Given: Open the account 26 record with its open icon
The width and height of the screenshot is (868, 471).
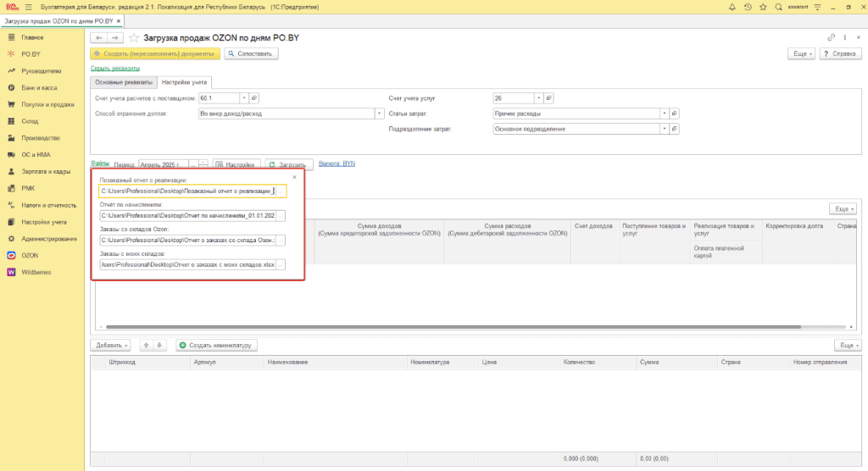Looking at the screenshot, I should [x=548, y=98].
